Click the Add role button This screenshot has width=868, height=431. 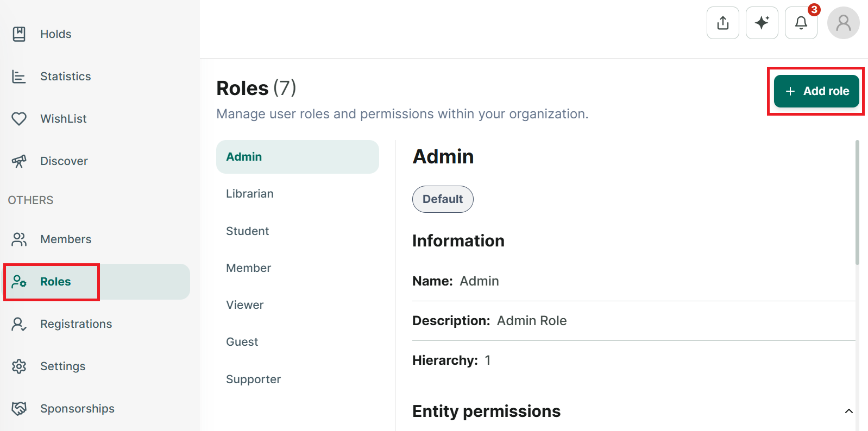[x=816, y=91]
